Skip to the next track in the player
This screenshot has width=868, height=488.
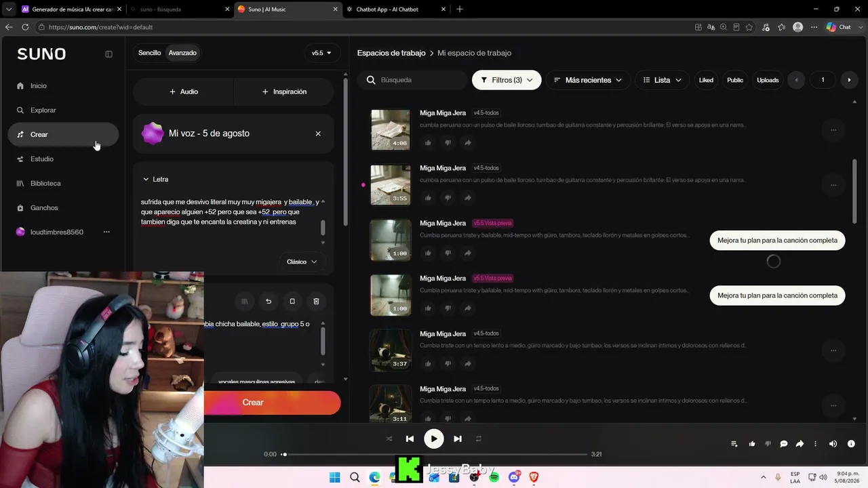click(x=458, y=439)
